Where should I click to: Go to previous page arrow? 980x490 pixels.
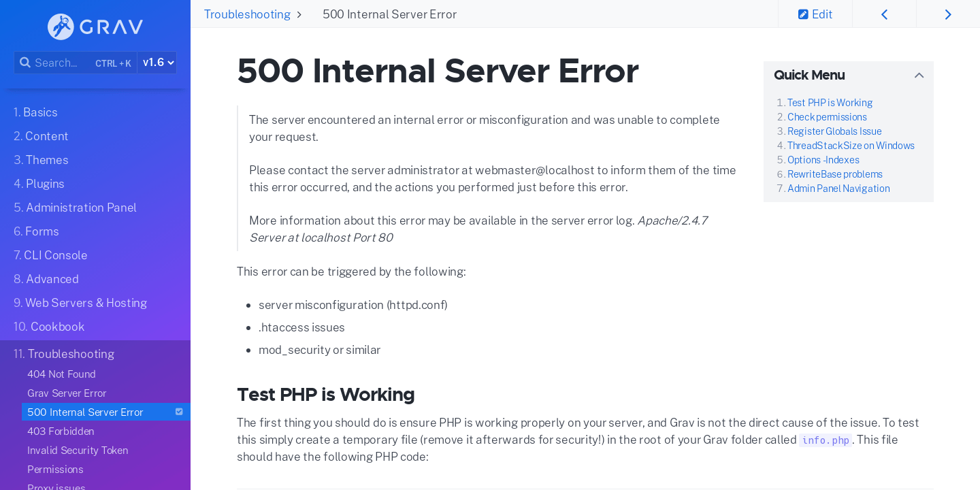[884, 14]
